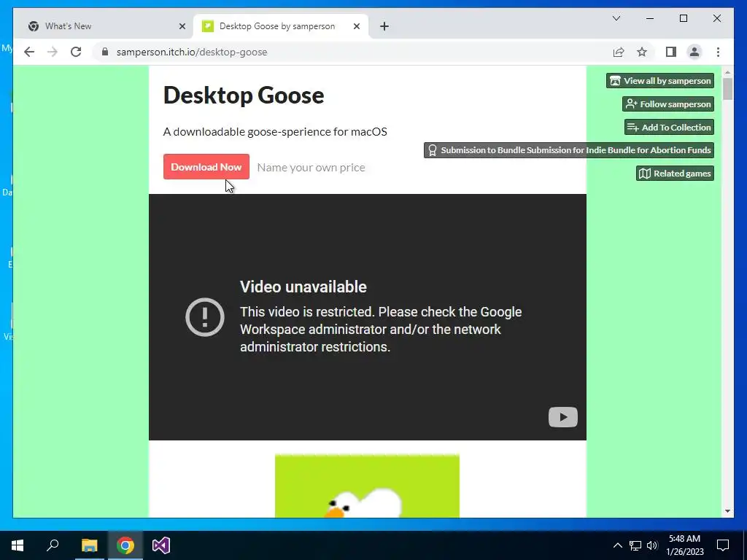Screen dimensions: 747x560
Task: Click Add To Collection button
Action: coord(669,127)
